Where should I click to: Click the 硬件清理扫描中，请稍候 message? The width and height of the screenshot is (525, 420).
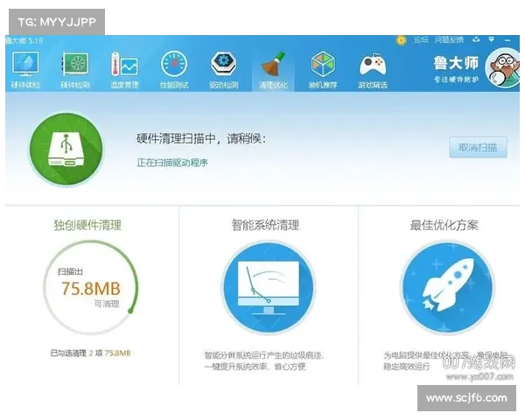click(201, 138)
